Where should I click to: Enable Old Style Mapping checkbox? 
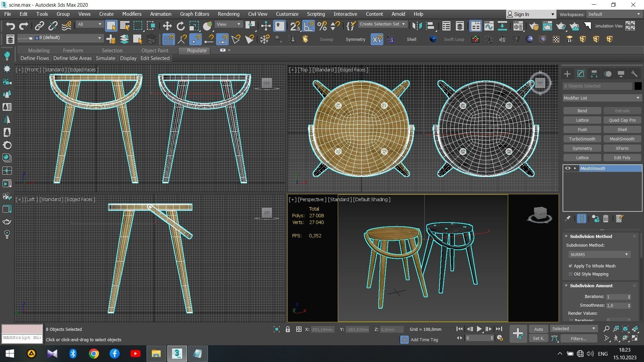pos(570,274)
